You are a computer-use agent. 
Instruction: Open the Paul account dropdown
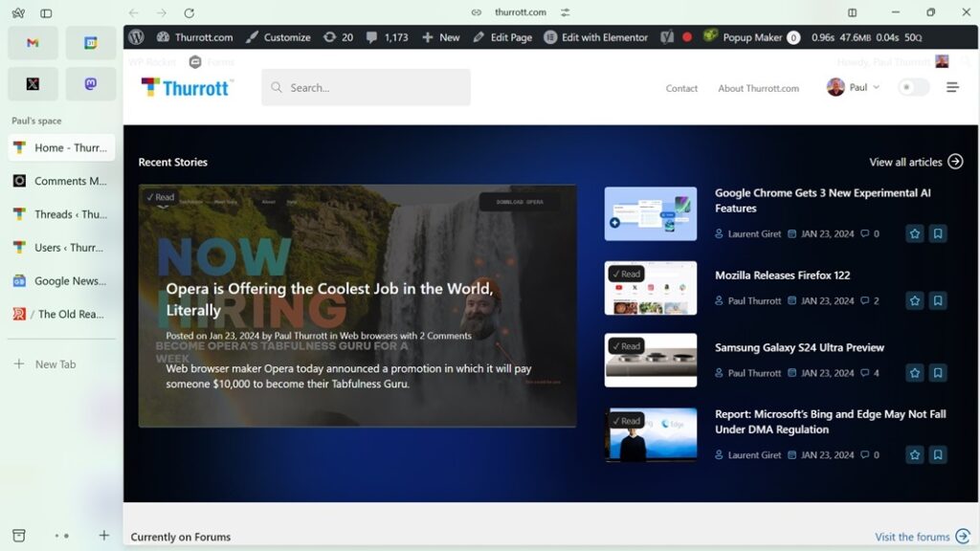[853, 86]
